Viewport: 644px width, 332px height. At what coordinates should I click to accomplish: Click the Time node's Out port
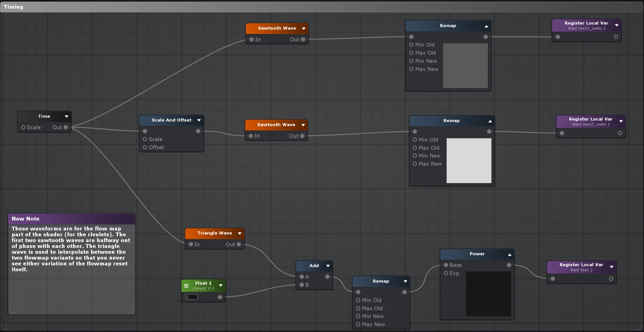66,127
